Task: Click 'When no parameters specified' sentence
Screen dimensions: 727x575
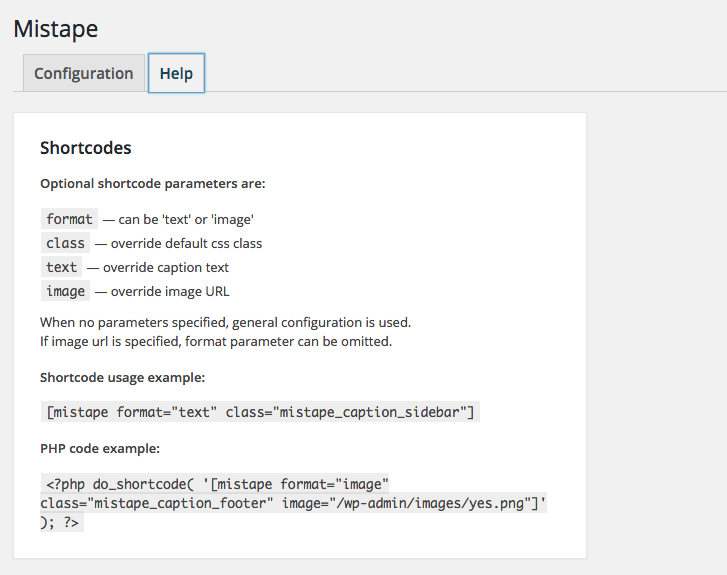Action: 225,322
